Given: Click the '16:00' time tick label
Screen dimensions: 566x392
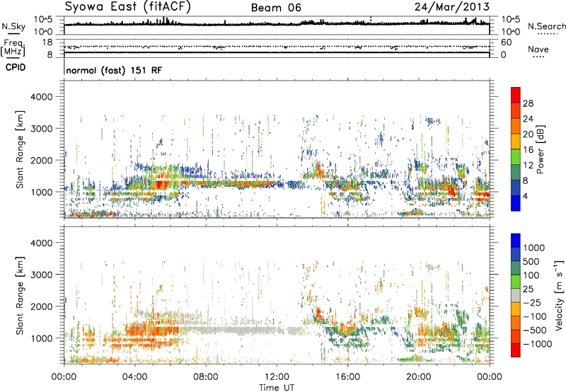Looking at the screenshot, I should pos(347,377).
